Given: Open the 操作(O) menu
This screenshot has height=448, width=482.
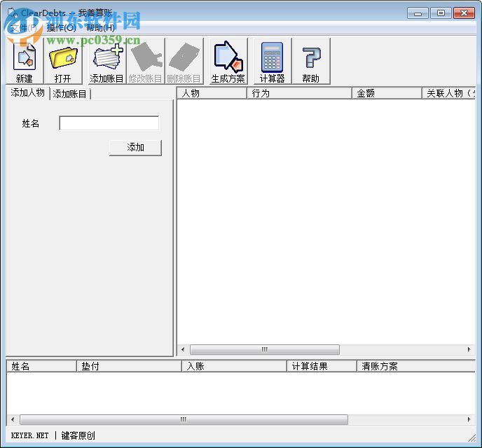Looking at the screenshot, I should tap(61, 28).
